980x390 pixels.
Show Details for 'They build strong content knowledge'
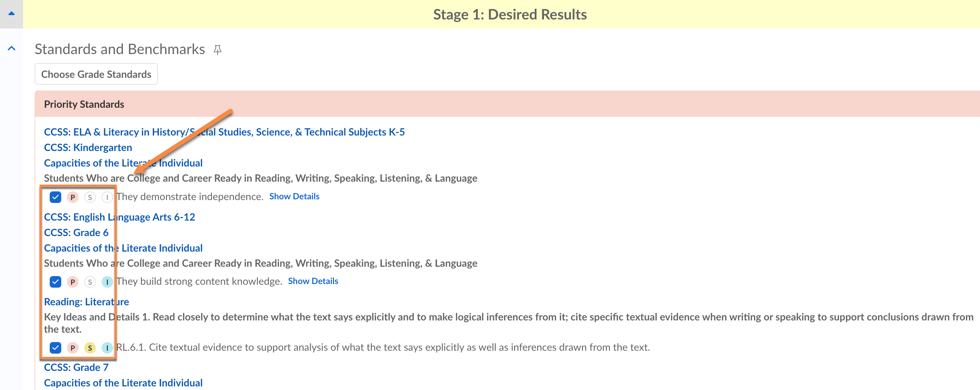pos(313,281)
